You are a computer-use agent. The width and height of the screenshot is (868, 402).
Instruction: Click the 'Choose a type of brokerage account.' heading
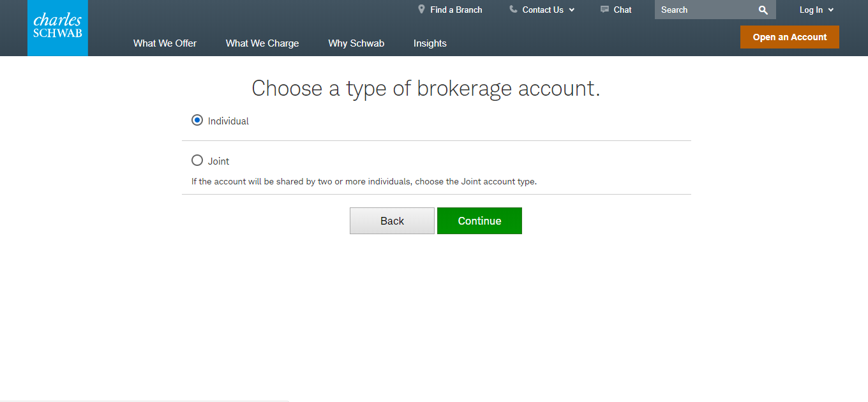(x=426, y=88)
